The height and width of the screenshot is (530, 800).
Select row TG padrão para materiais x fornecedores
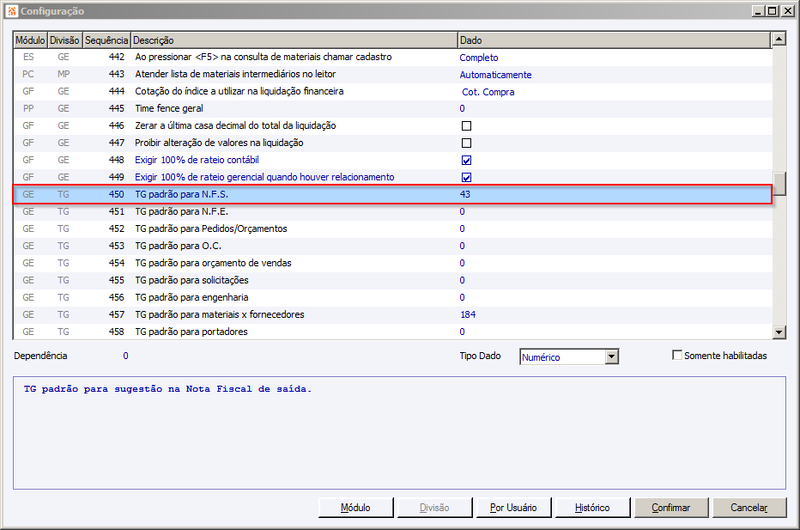[392, 315]
